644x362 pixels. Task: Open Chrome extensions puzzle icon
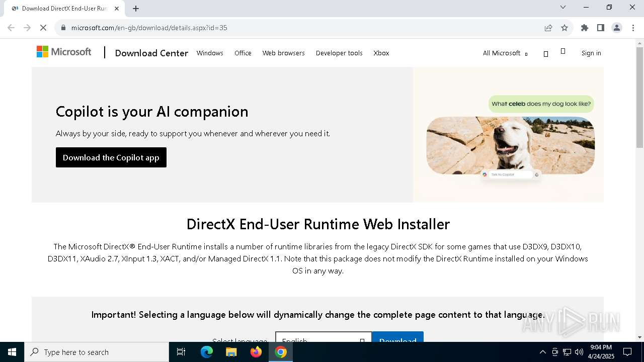pos(585,28)
